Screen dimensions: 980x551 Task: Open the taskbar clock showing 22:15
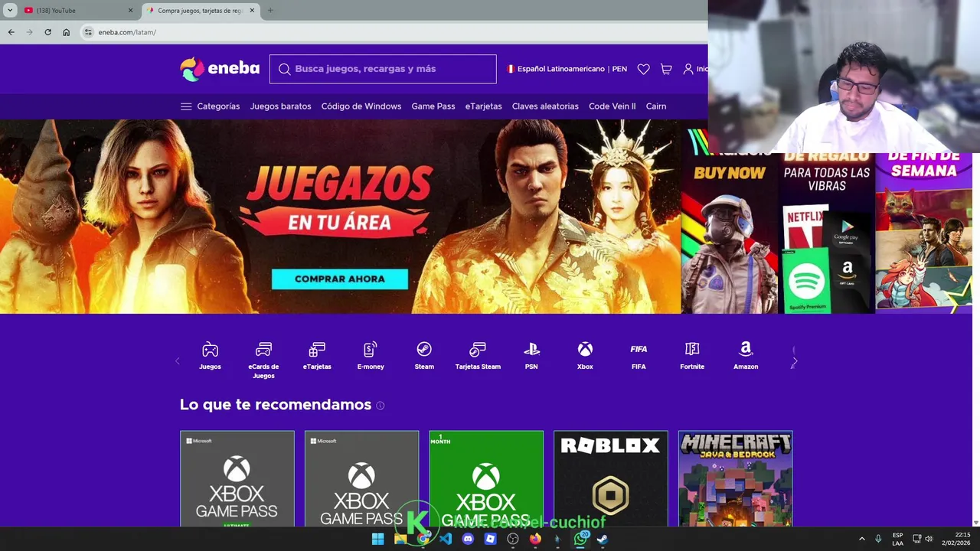pos(956,539)
